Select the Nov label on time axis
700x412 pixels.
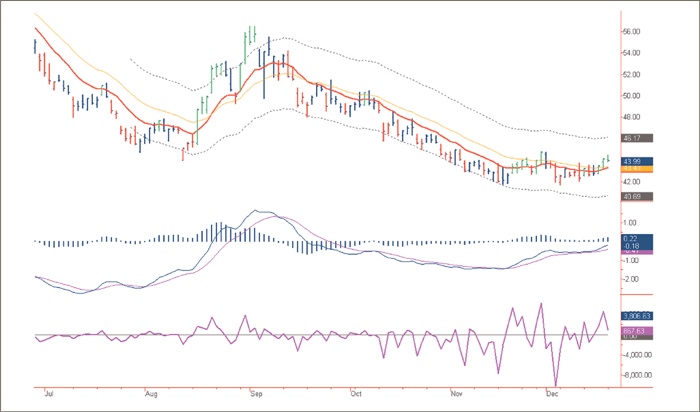[457, 395]
